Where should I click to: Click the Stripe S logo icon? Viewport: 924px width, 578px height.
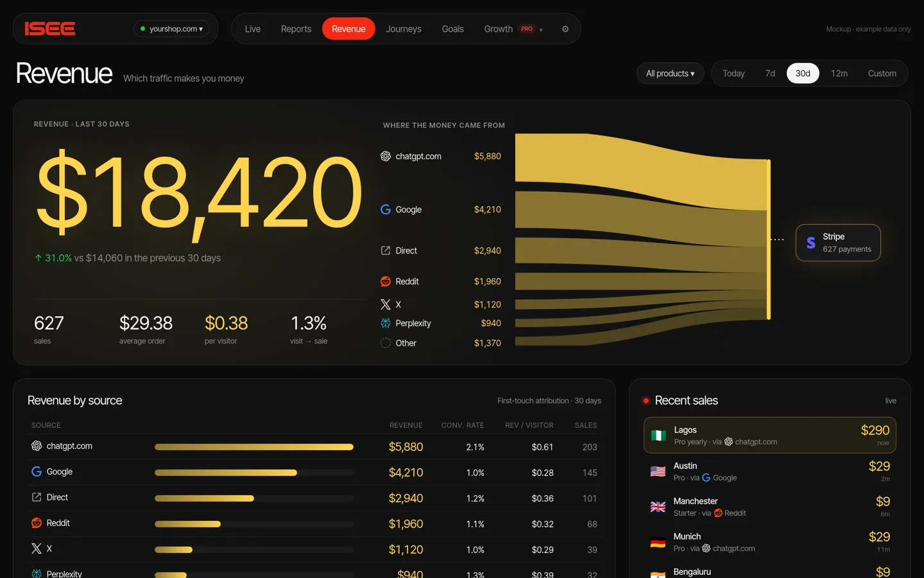(x=811, y=243)
